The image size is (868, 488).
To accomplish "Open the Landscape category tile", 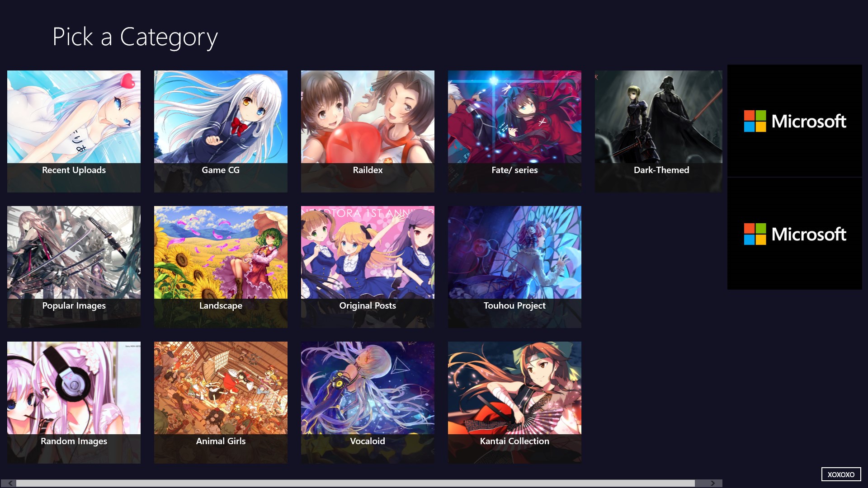I will coord(221,267).
